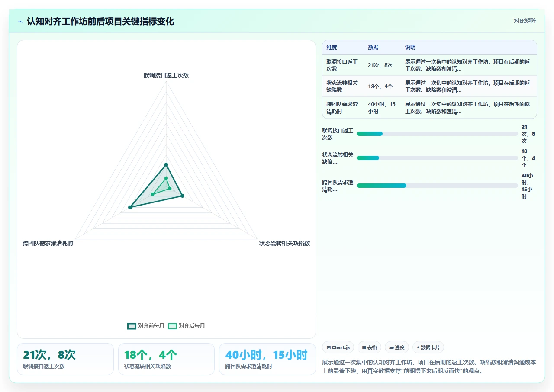Click radar axis label 联调接口返工次数

pyautogui.click(x=166, y=75)
